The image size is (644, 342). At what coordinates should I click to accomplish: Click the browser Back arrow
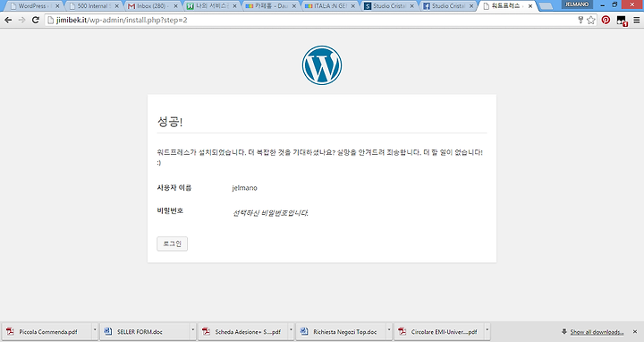8,20
